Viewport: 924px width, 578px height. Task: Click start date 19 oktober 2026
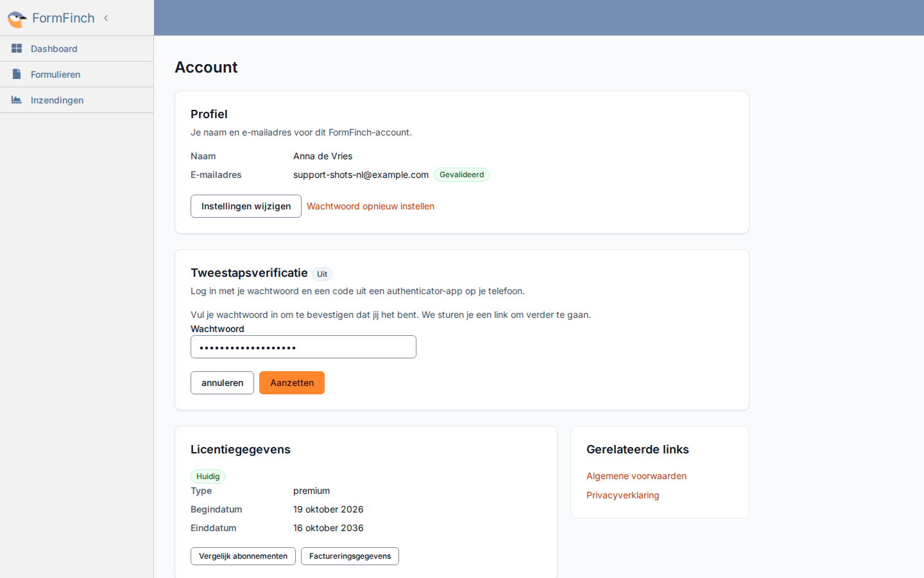[328, 509]
